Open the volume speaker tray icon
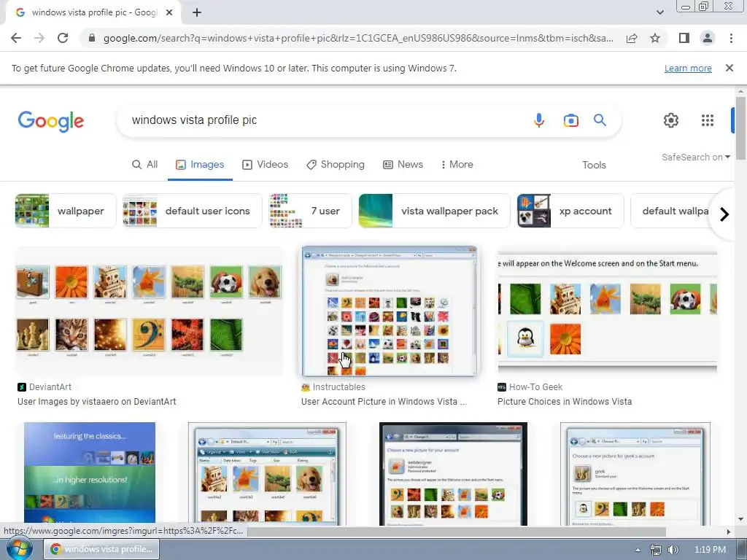Screen dimensions: 747x560 point(673,550)
